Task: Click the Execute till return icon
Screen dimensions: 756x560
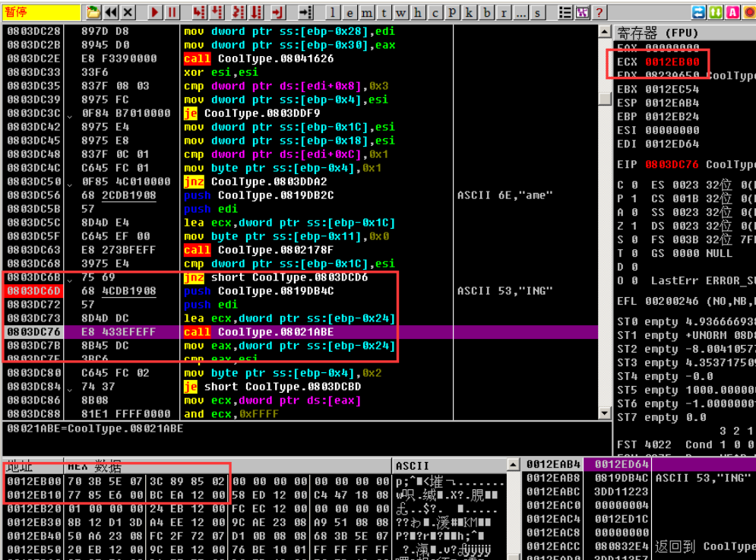Action: 277,13
